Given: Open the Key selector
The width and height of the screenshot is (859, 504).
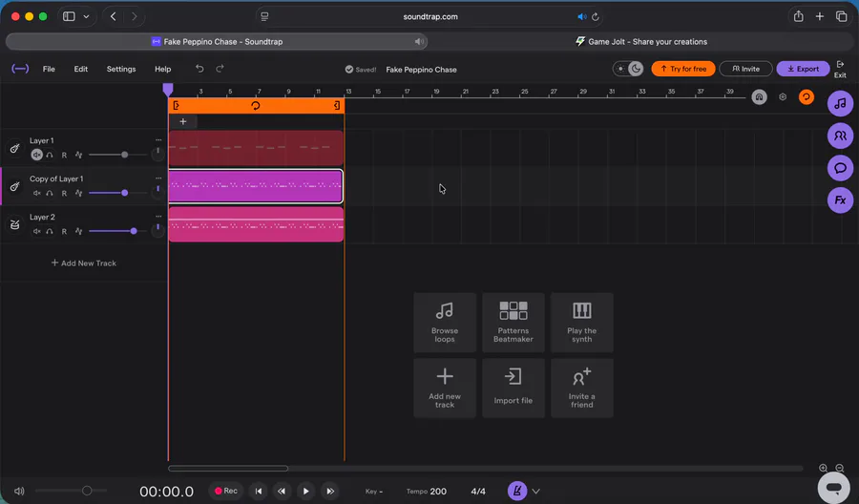Looking at the screenshot, I should [373, 492].
